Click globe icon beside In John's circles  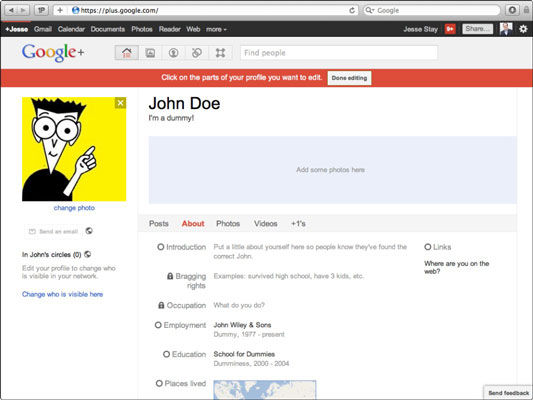[x=87, y=254]
